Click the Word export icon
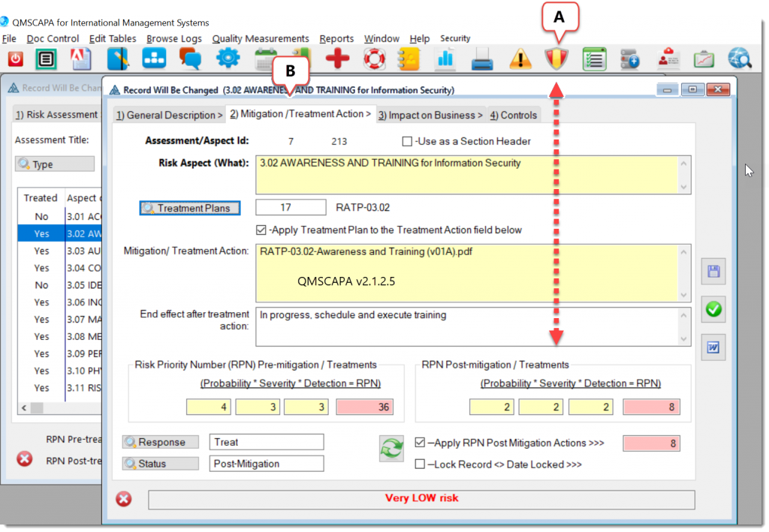 pyautogui.click(x=713, y=347)
